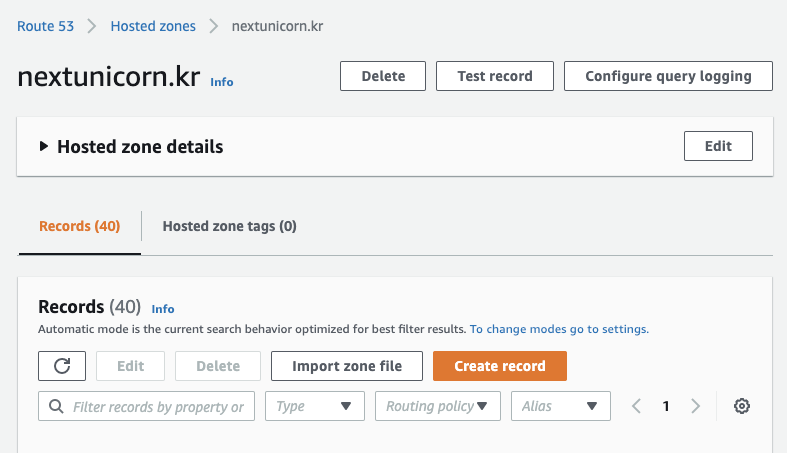Click Import zone file button
The width and height of the screenshot is (787, 453).
click(x=347, y=366)
